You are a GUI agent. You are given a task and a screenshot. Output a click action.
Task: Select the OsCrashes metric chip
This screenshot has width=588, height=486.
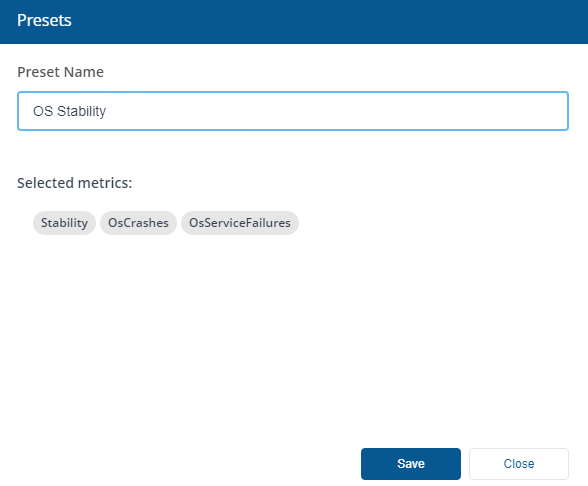click(138, 223)
